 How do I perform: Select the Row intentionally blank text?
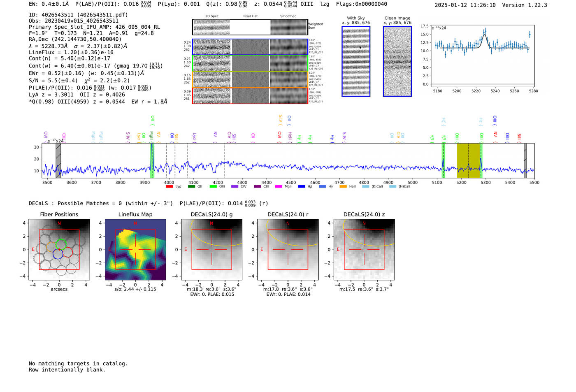[67, 370]
